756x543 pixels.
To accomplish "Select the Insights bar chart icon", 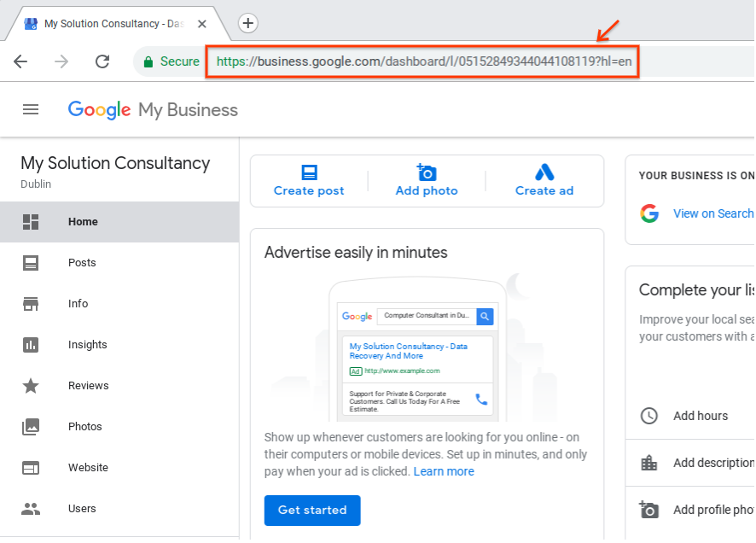I will 31,344.
